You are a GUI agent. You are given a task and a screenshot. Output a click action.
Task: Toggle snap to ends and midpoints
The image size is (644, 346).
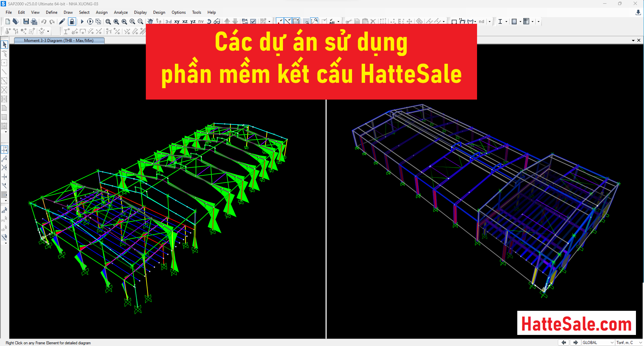click(x=4, y=159)
